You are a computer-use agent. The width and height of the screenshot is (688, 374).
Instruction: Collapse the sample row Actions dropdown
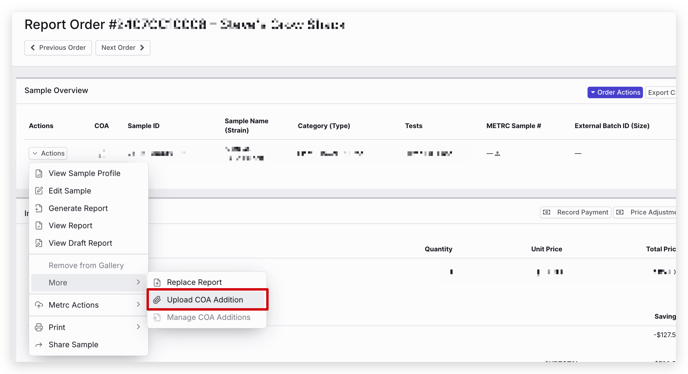tap(48, 153)
